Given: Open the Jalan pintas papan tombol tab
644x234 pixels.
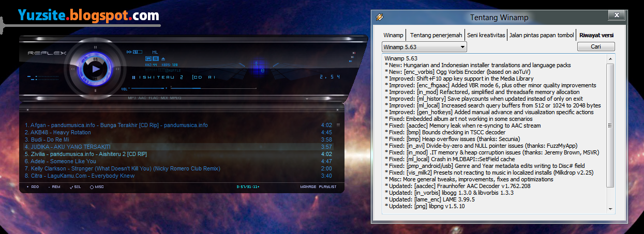Looking at the screenshot, I should [x=541, y=36].
